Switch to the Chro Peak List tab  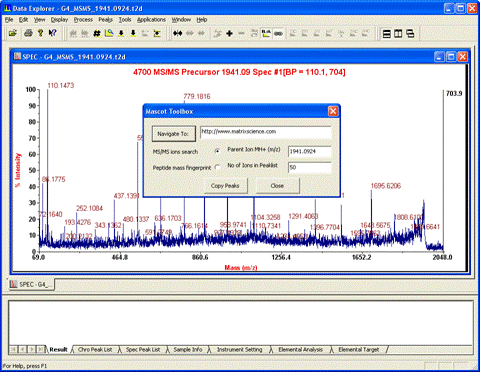click(95, 349)
